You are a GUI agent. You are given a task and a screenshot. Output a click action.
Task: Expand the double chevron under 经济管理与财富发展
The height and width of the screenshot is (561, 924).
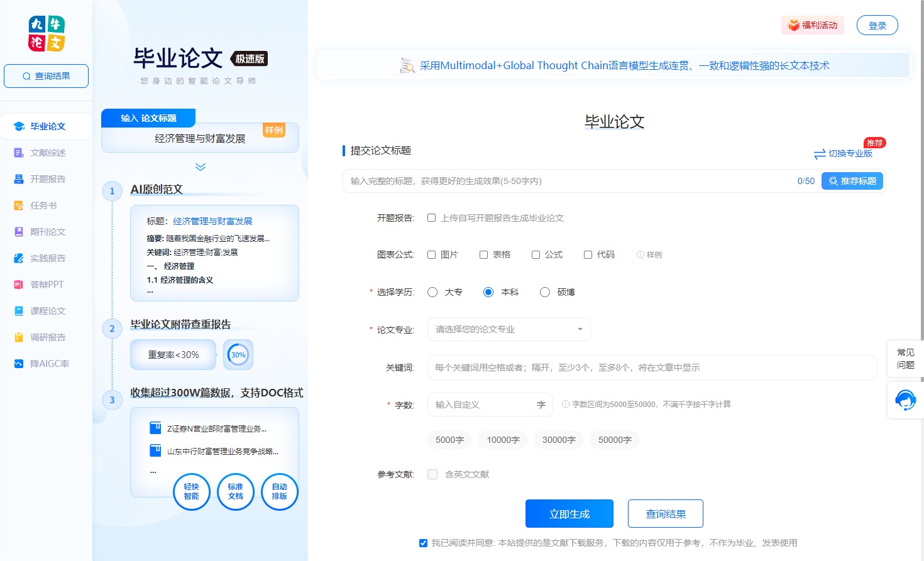tap(201, 166)
